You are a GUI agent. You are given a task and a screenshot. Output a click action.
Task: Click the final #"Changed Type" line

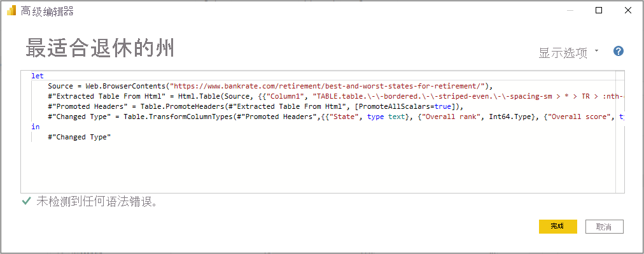coord(80,138)
